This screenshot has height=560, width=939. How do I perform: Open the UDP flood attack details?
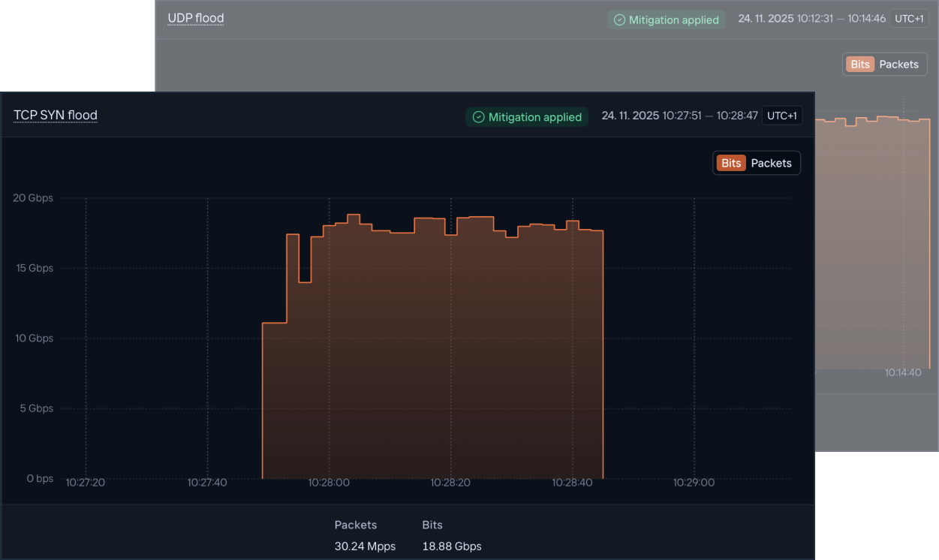(x=195, y=18)
